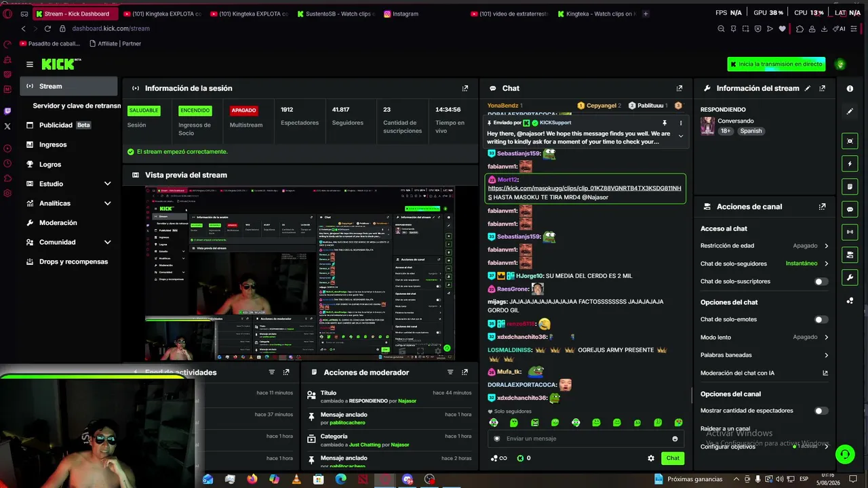
Task: Open filter options in Acciones de moderador
Action: click(x=450, y=372)
